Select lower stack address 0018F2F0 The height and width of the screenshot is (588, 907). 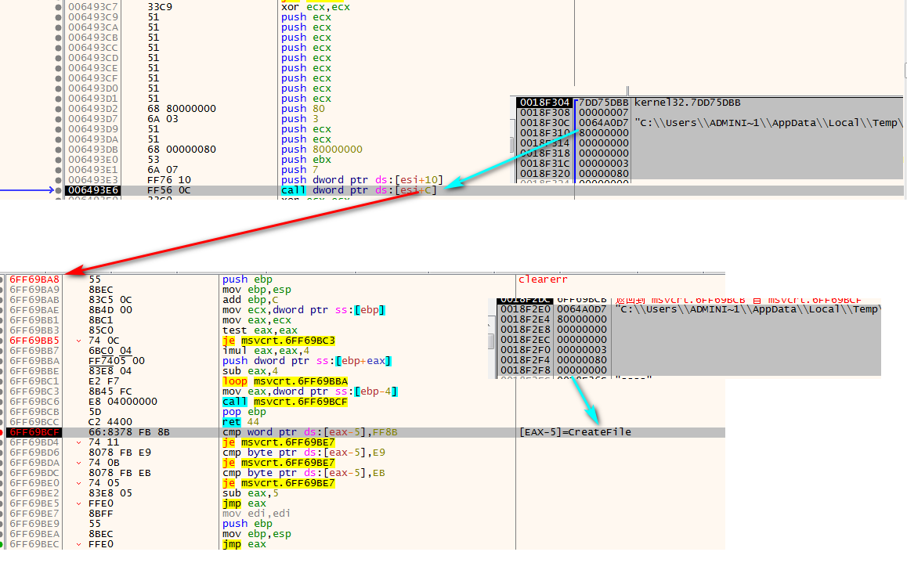pos(525,350)
